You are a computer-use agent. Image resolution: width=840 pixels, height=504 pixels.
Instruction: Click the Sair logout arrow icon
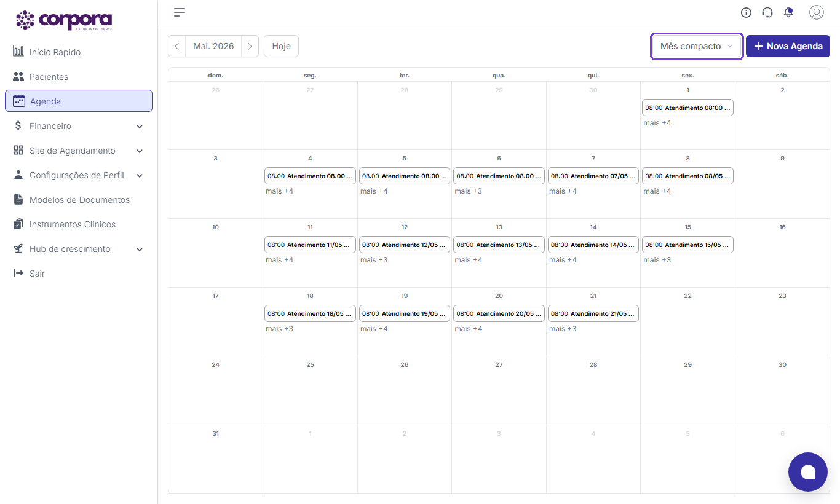click(18, 274)
